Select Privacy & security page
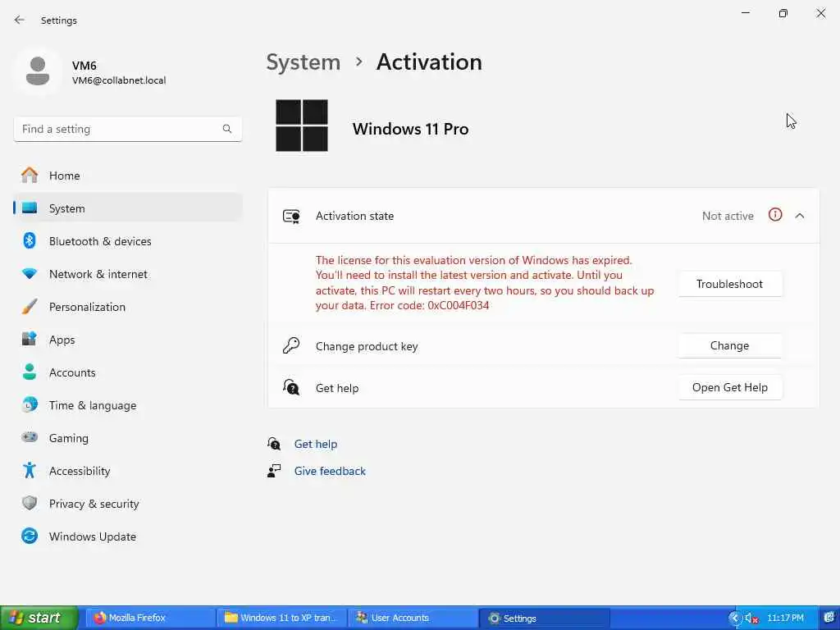 (127, 504)
